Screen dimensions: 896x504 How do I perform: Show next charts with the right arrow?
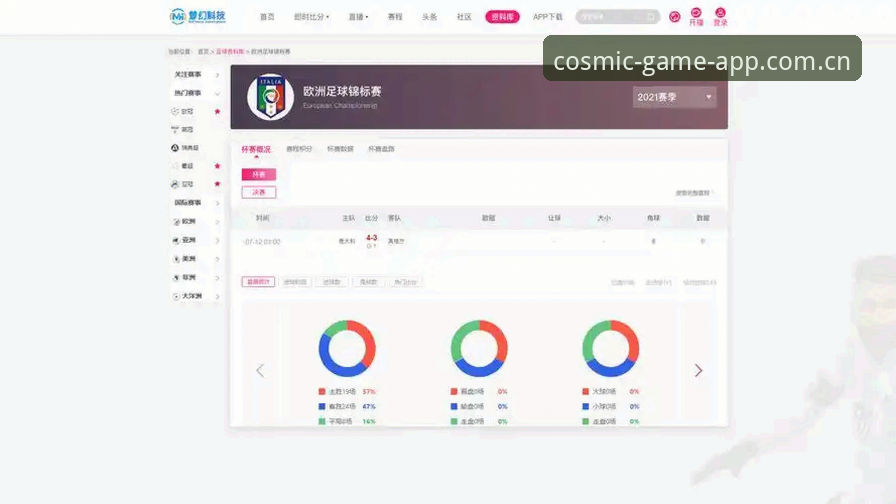point(698,370)
